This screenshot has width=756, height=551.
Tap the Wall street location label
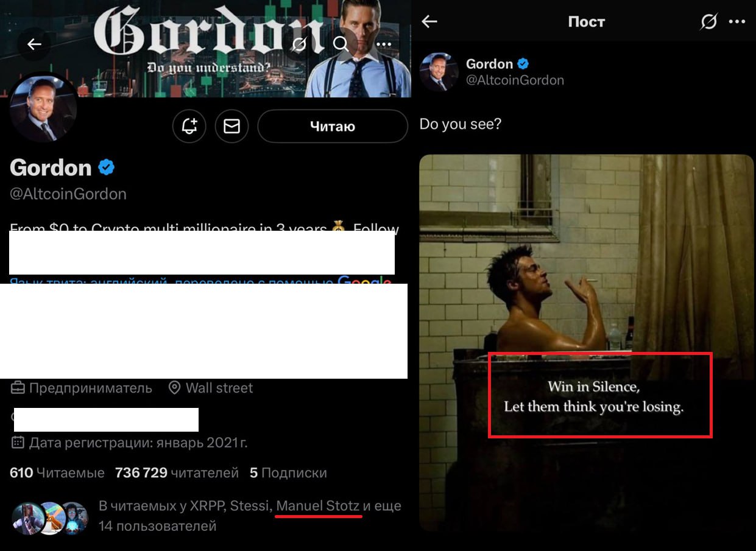pyautogui.click(x=211, y=388)
